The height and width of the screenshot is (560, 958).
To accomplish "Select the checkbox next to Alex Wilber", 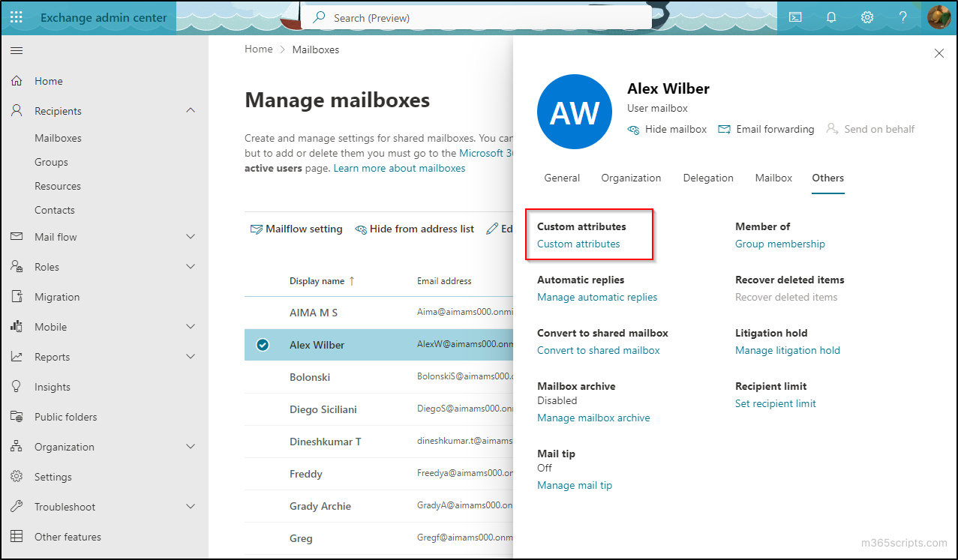I will coord(263,344).
